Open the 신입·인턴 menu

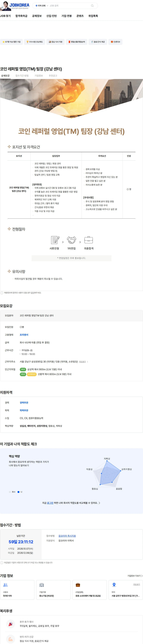click(x=52, y=16)
